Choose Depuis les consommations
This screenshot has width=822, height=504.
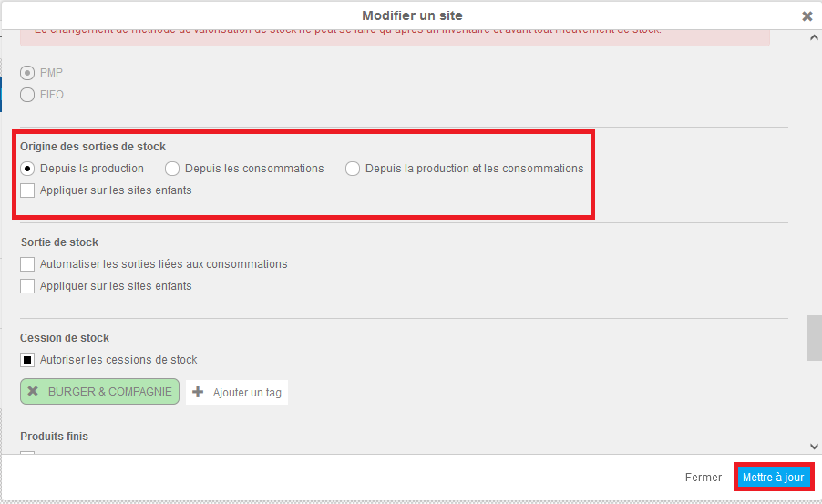pyautogui.click(x=172, y=169)
